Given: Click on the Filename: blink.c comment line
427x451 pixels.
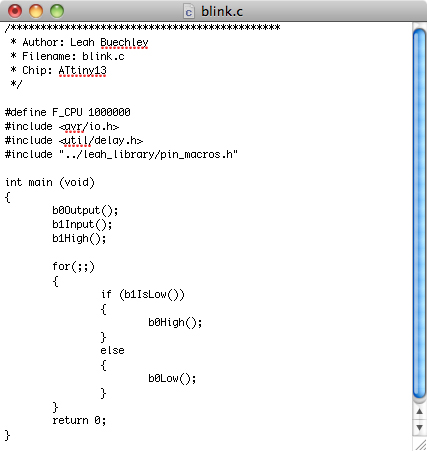Looking at the screenshot, I should click(x=67, y=56).
